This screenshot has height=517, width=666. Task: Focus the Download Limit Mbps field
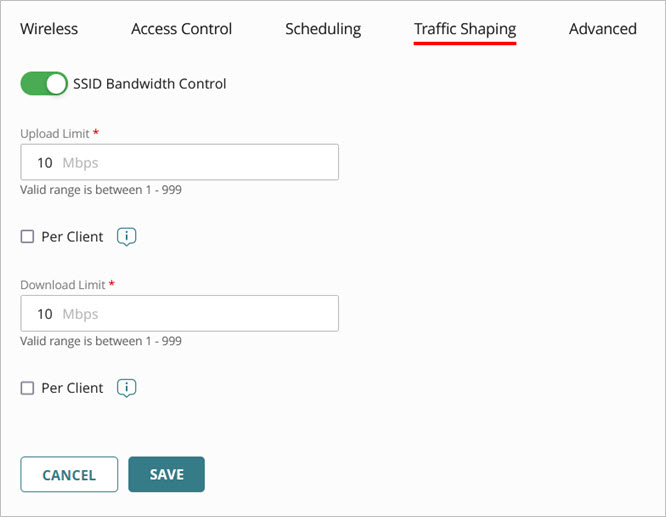[180, 314]
